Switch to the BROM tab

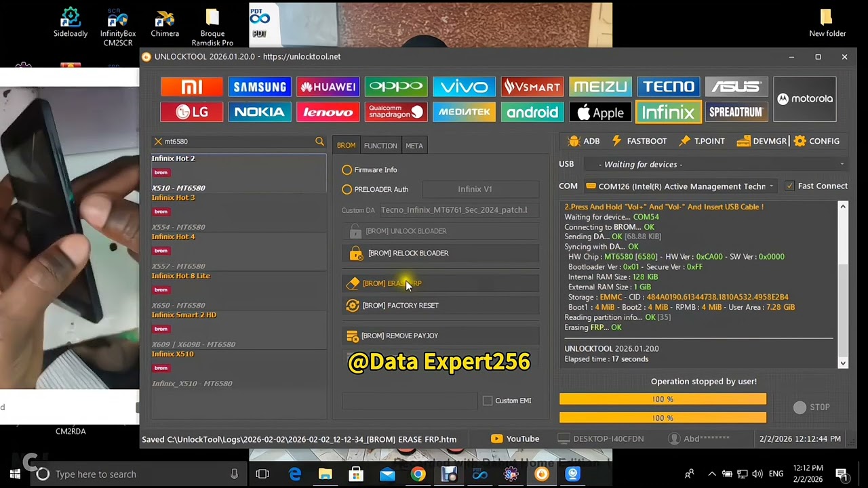[x=346, y=146]
